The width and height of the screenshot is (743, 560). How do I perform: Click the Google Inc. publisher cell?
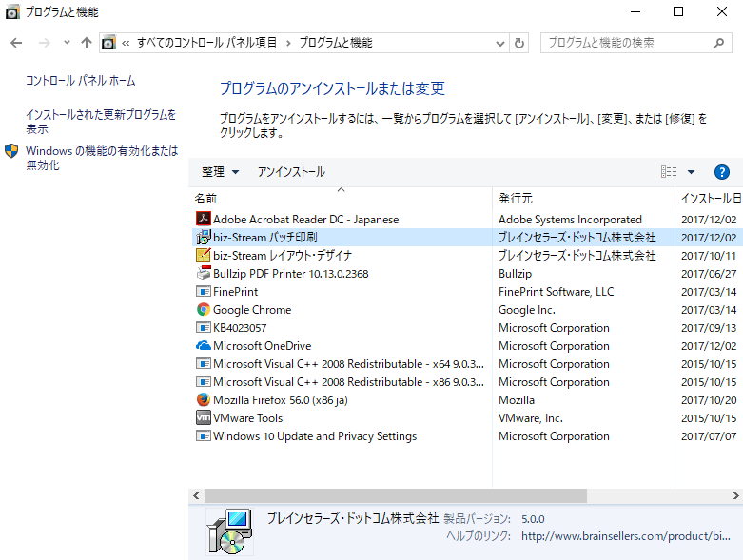(526, 310)
